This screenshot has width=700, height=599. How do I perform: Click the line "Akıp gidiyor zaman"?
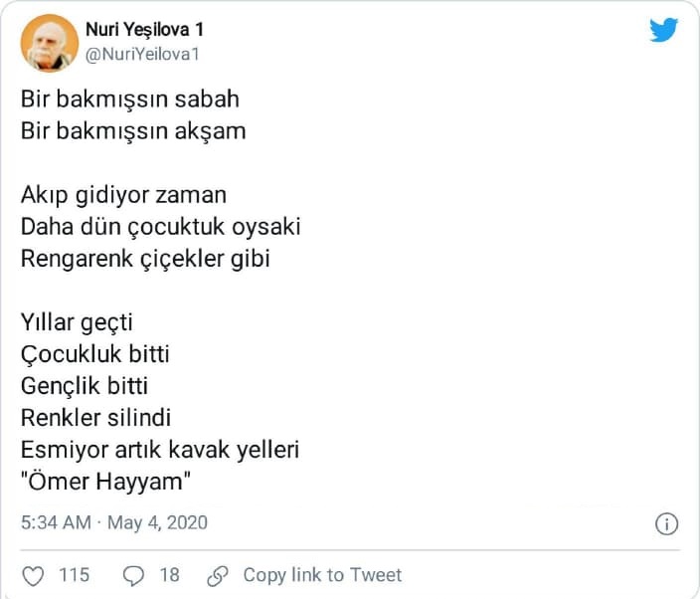click(x=123, y=194)
